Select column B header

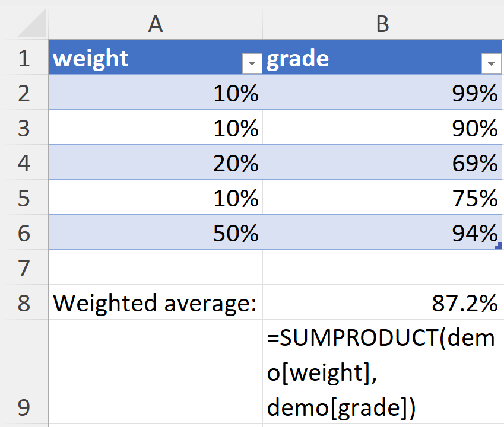[x=383, y=24]
